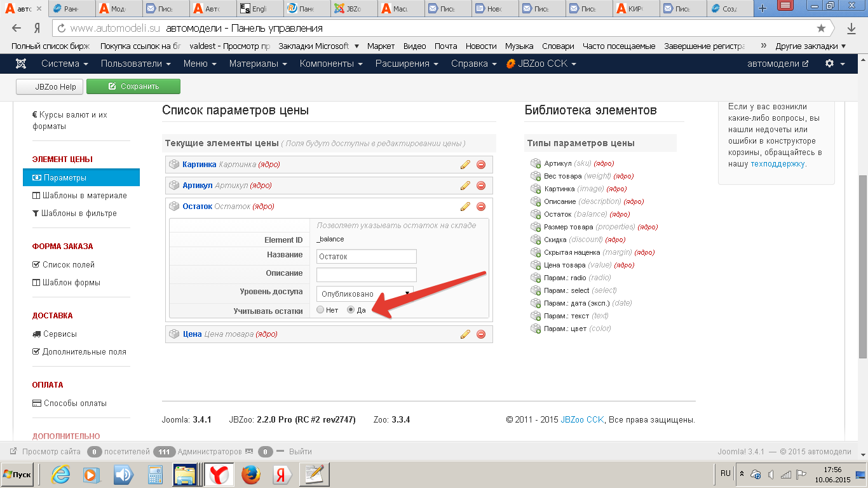Expand the JBZoo CCK menu
This screenshot has height=488, width=868.
[541, 64]
